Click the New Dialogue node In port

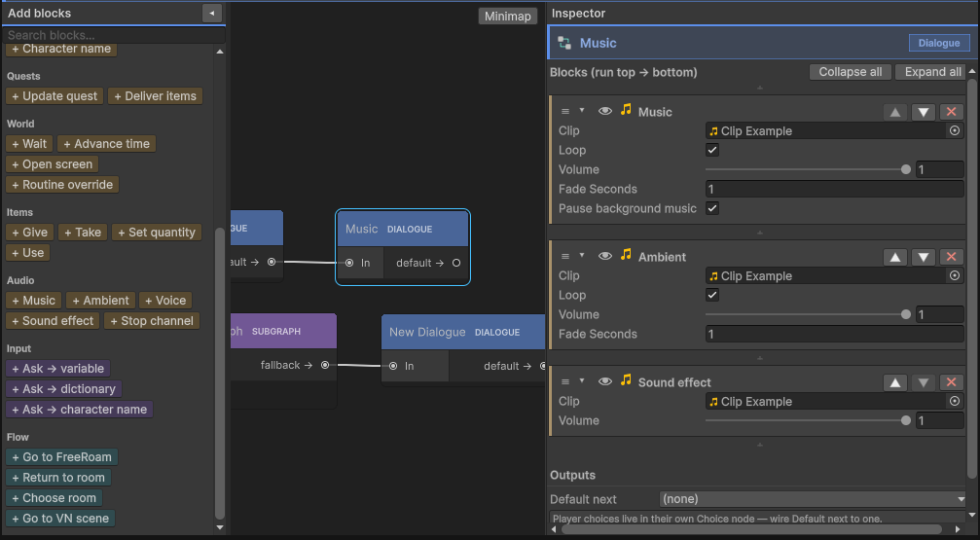tap(393, 366)
